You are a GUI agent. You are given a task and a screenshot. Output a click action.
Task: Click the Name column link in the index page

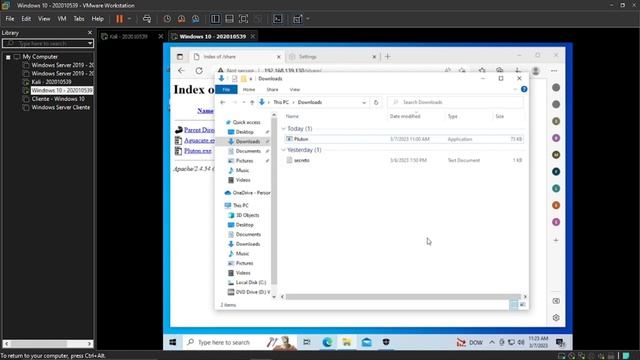[x=206, y=111]
